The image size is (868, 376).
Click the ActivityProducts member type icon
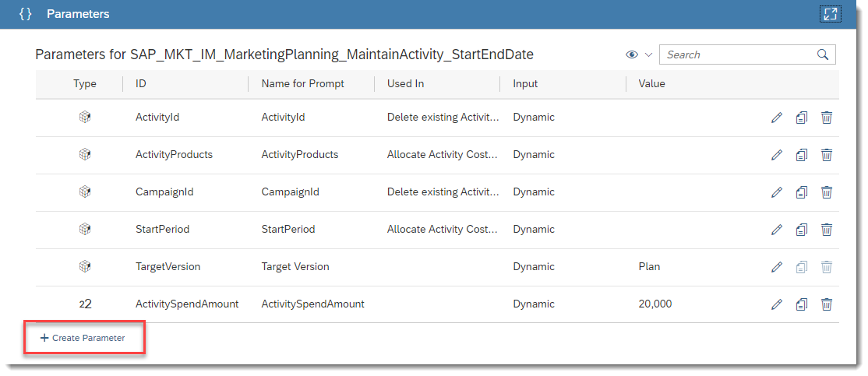pos(85,154)
